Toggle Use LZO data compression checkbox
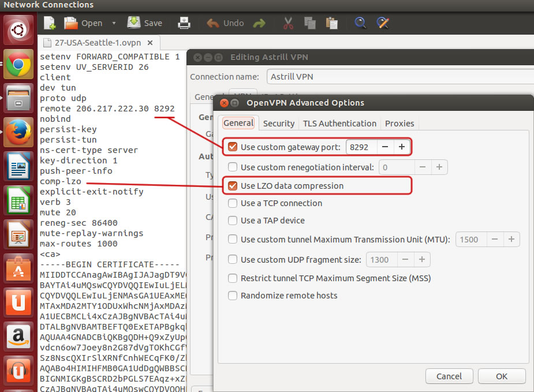The width and height of the screenshot is (534, 392). click(233, 186)
